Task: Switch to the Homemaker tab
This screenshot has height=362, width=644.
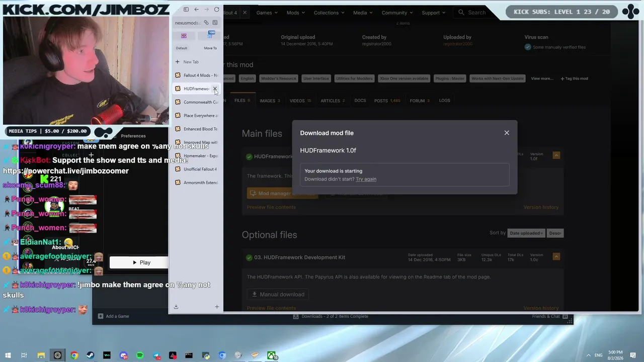Action: click(197, 156)
